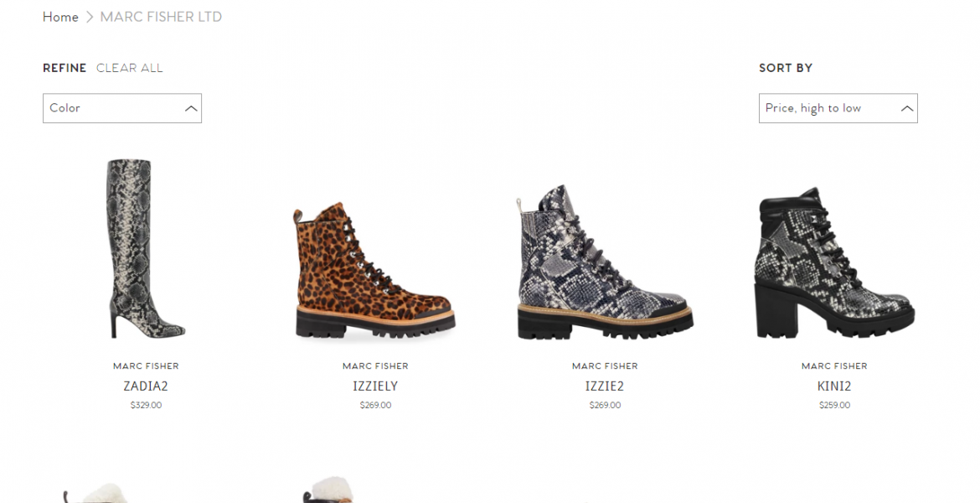This screenshot has height=503, width=980.
Task: Click the KINI2 product name
Action: (834, 386)
